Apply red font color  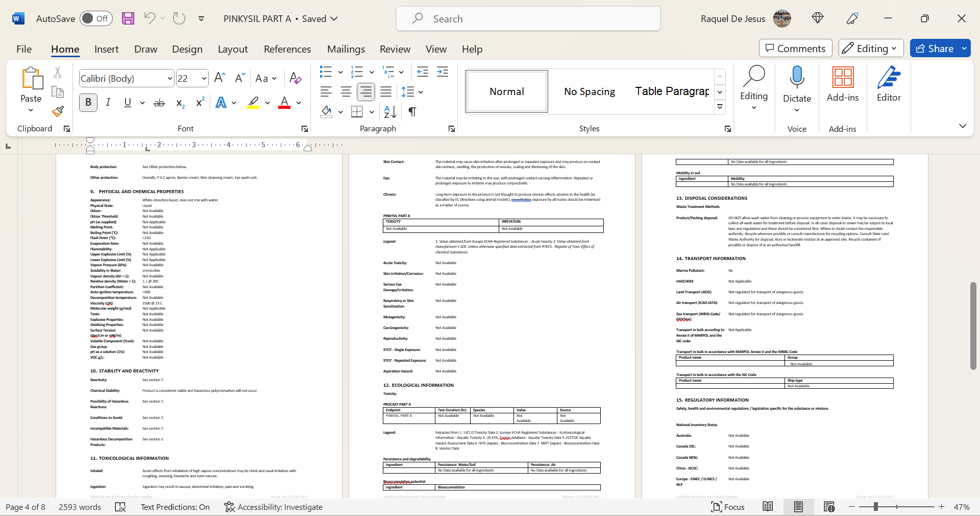pos(284,103)
